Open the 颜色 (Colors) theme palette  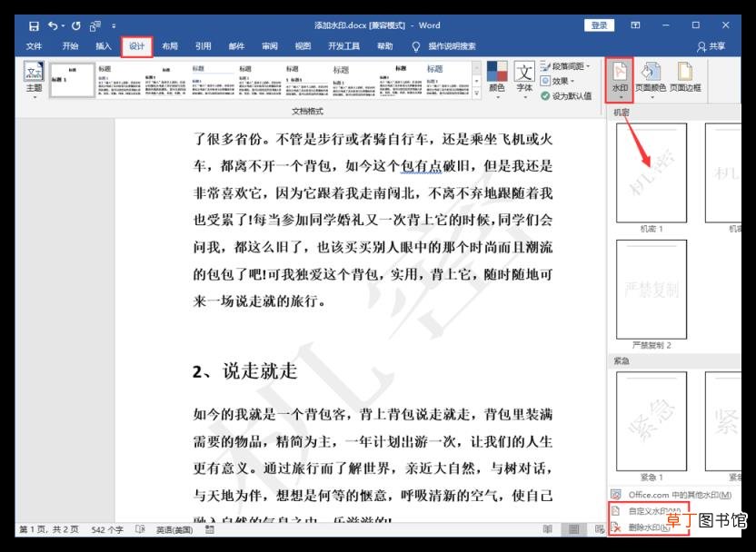497,80
